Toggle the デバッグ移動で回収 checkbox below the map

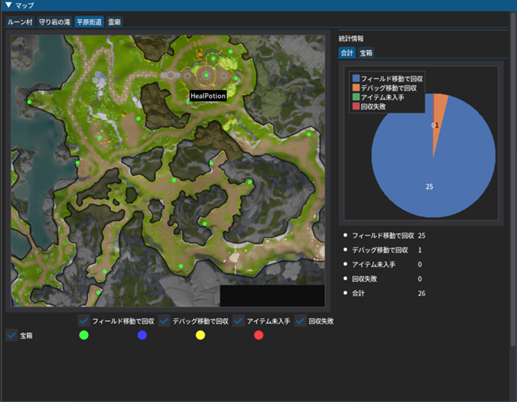tap(164, 321)
